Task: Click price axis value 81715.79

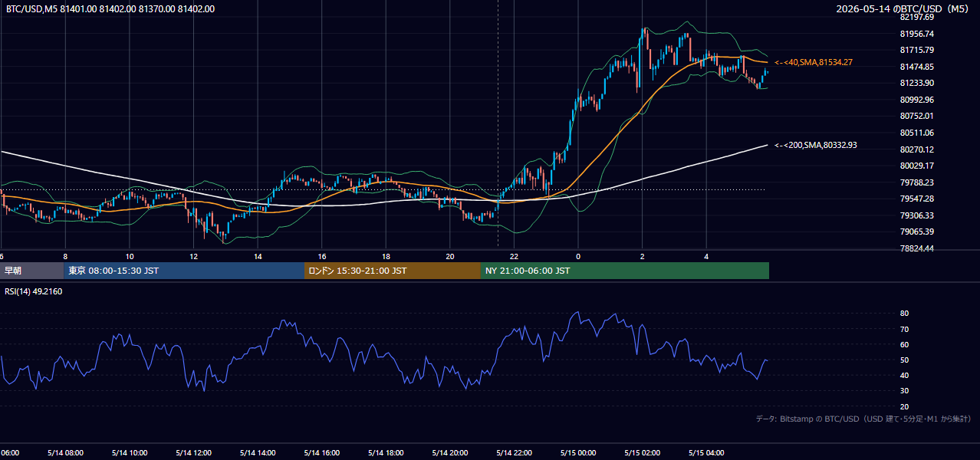Action: 916,50
